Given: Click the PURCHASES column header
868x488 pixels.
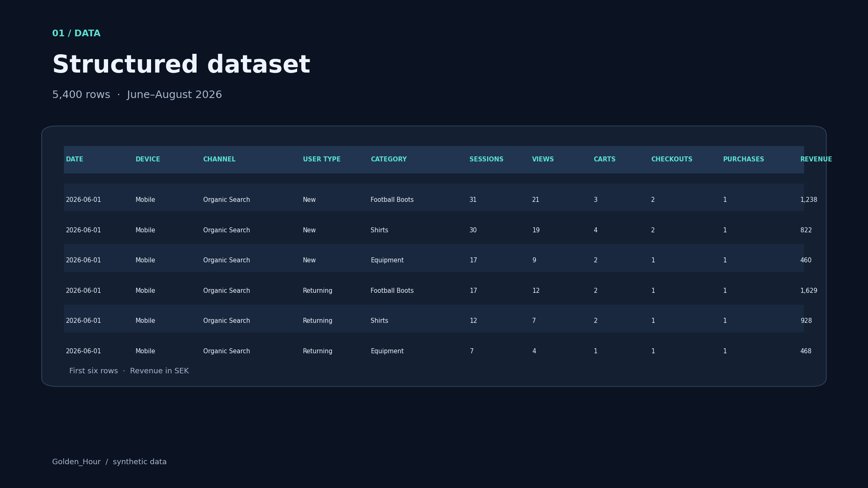Looking at the screenshot, I should coord(743,159).
